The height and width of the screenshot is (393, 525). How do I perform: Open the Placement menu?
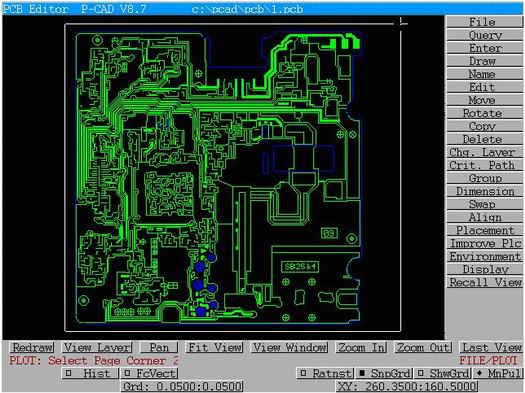pyautogui.click(x=484, y=230)
